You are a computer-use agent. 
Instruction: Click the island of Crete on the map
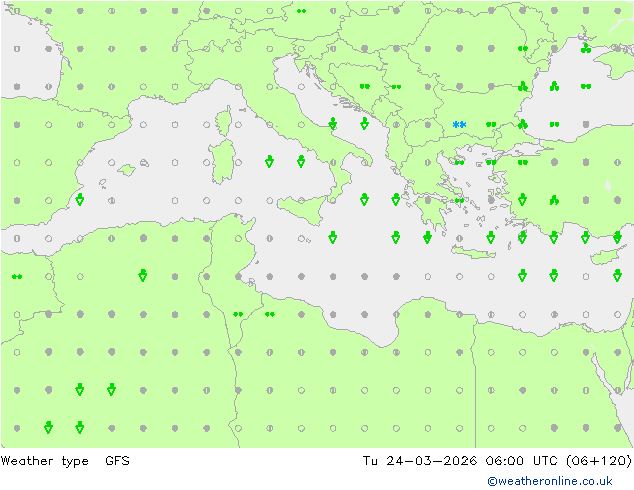[473, 252]
